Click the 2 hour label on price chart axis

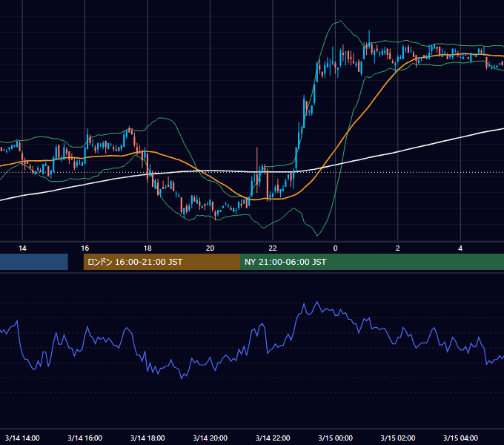[397, 248]
